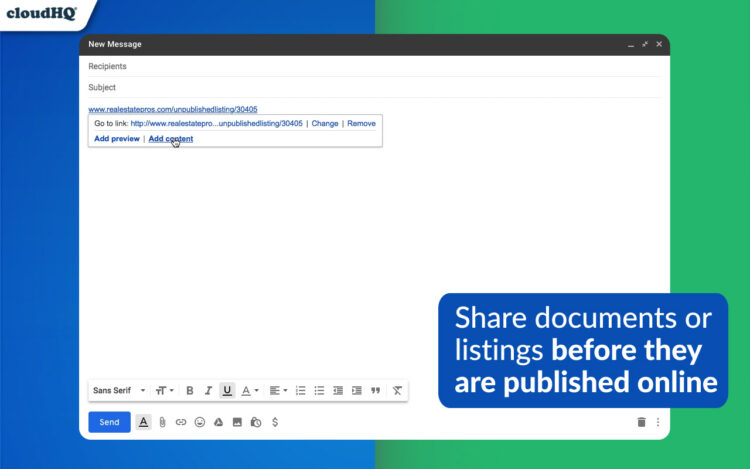750x469 pixels.
Task: Remove formatting from text
Action: click(397, 391)
